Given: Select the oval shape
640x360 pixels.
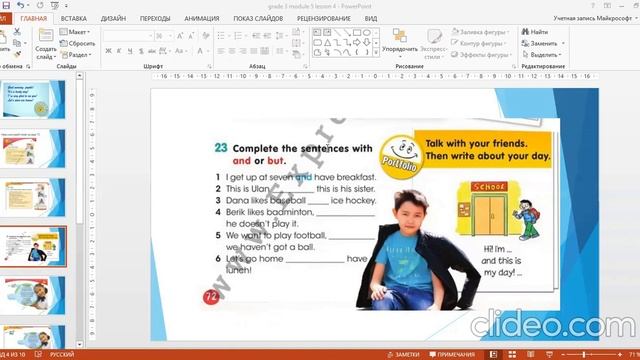Looking at the screenshot, I should 367,32.
